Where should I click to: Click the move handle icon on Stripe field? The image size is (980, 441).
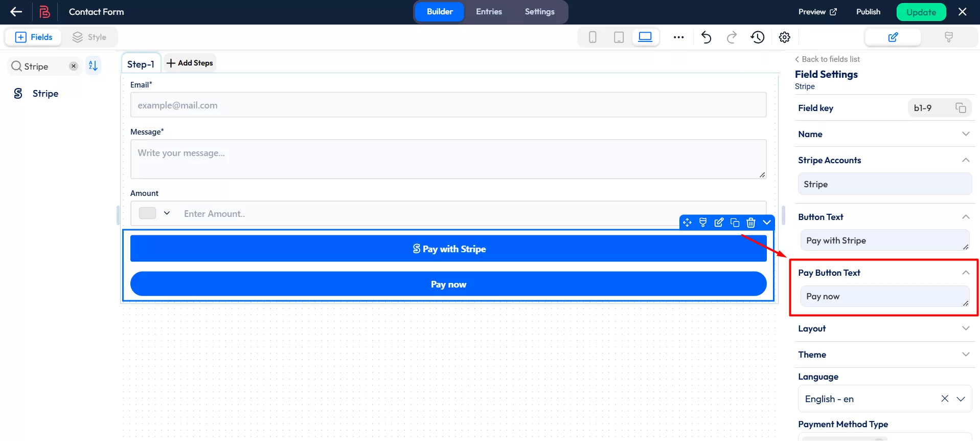click(687, 223)
